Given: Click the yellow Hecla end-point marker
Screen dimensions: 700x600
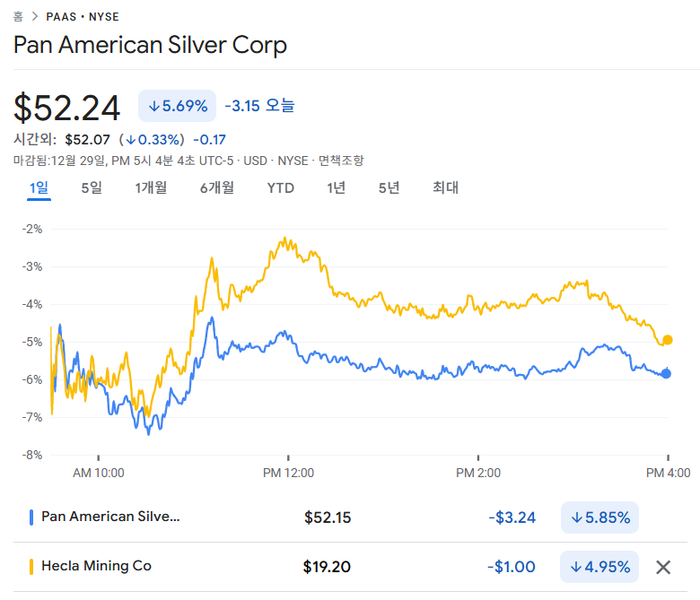Looking at the screenshot, I should [667, 340].
